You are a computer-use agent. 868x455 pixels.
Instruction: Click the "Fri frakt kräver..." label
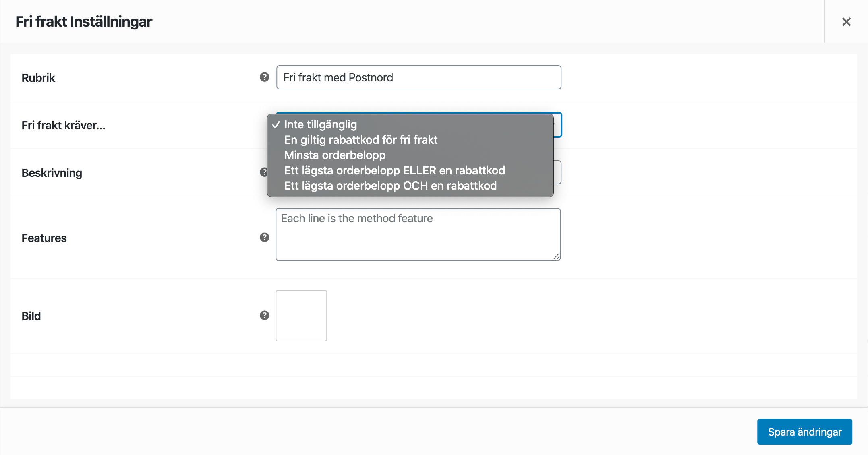63,125
